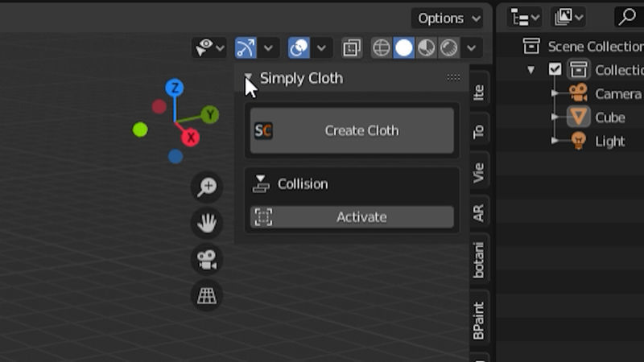644x362 pixels.
Task: Switch to solid shading mode
Action: point(404,48)
